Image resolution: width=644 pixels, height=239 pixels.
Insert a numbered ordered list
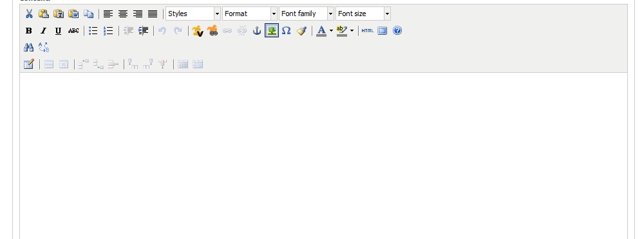pyautogui.click(x=108, y=30)
